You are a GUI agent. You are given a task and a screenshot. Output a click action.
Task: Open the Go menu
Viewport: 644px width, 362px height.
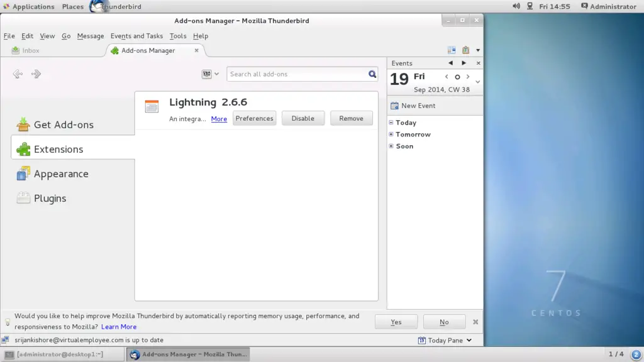pos(65,36)
